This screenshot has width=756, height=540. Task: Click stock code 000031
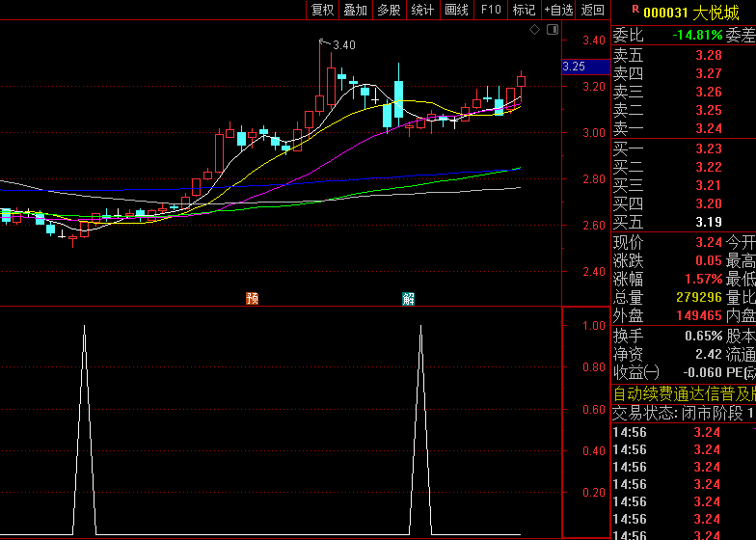coord(665,13)
